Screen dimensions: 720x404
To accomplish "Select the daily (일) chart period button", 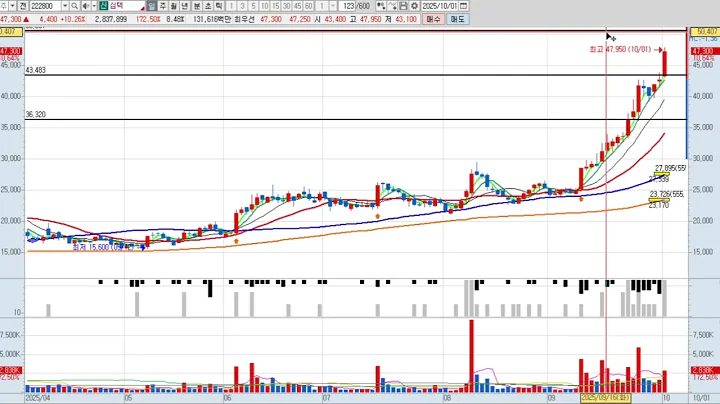I will coord(152,6).
